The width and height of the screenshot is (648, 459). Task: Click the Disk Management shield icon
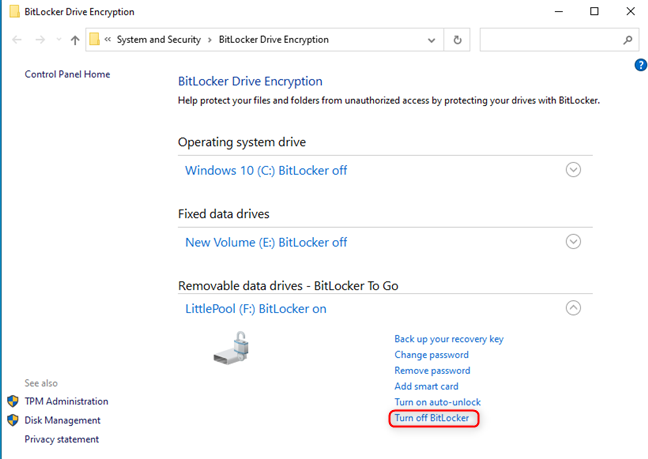[x=13, y=420]
